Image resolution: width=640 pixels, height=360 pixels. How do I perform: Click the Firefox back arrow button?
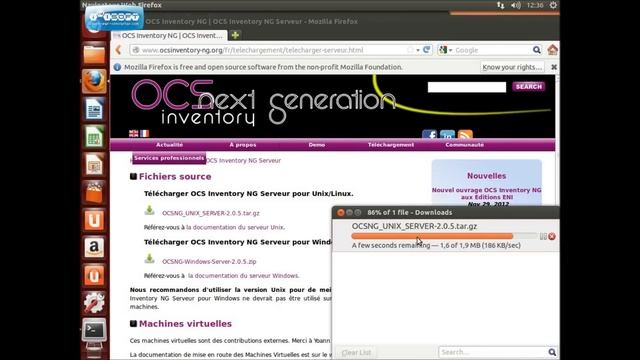point(118,50)
